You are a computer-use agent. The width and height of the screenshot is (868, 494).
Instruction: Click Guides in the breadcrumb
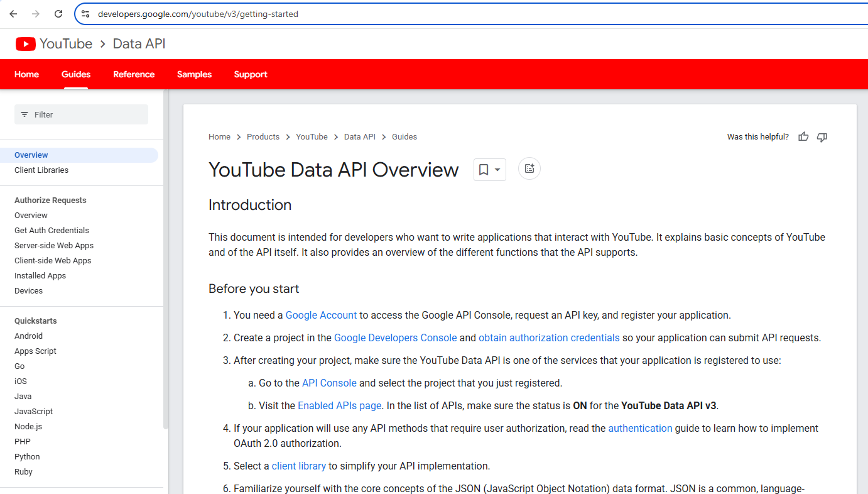click(404, 136)
